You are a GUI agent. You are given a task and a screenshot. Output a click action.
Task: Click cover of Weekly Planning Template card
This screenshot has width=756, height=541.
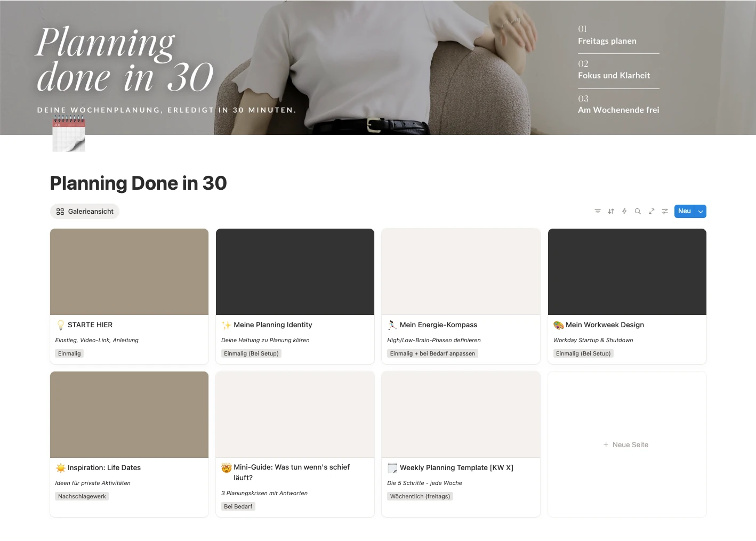[461, 415]
